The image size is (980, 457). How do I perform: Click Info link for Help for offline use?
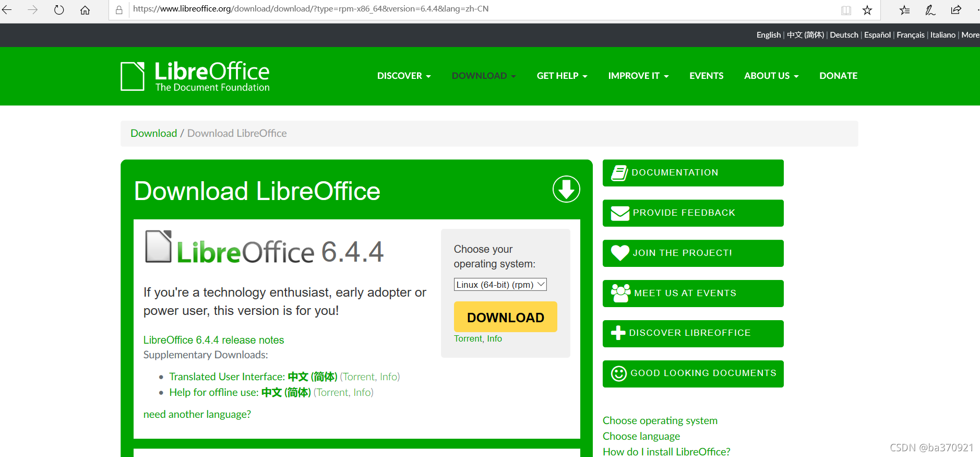(362, 392)
